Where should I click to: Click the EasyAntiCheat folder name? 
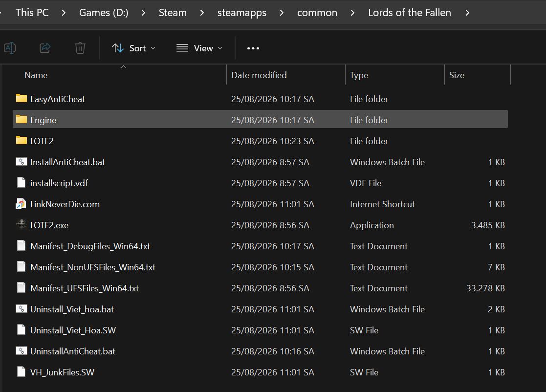point(58,99)
